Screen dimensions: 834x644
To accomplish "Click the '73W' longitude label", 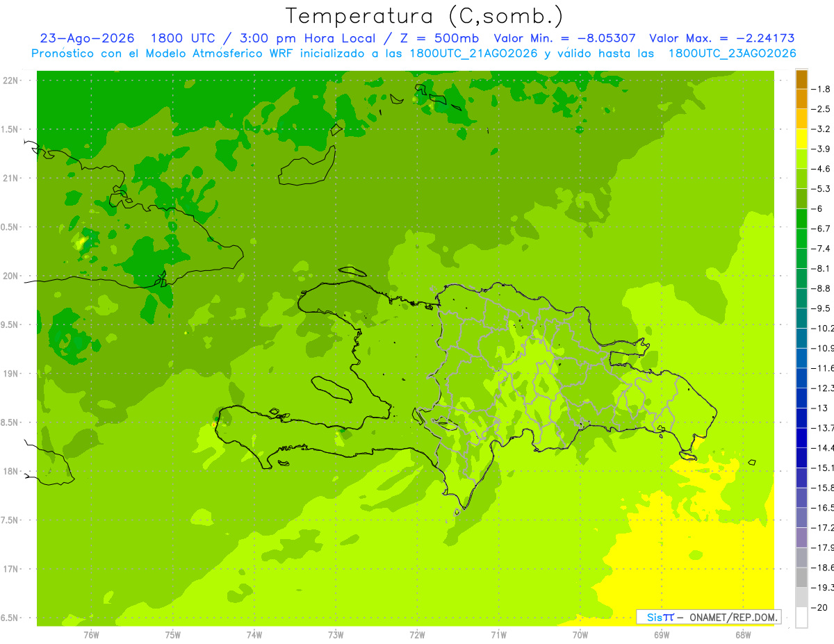I will pos(335,635).
